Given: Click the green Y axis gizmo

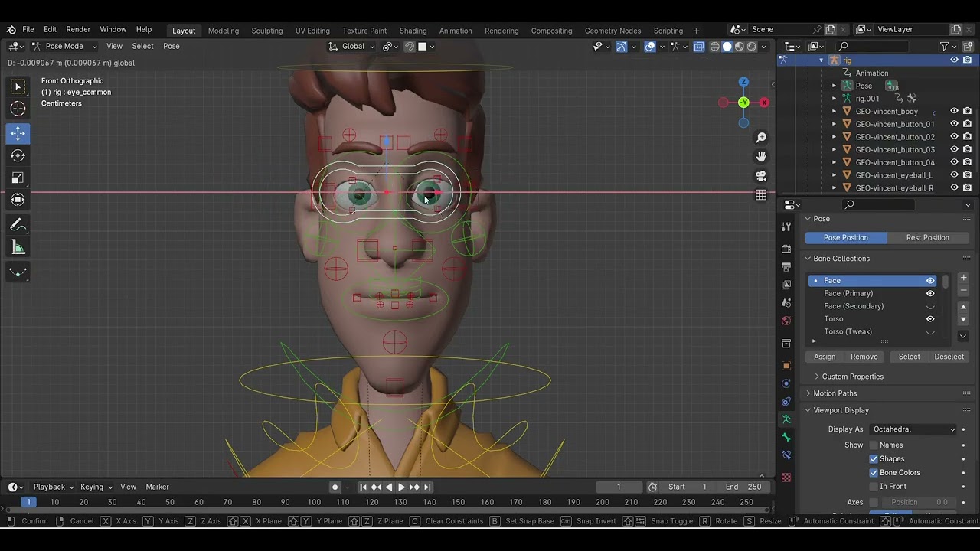Looking at the screenshot, I should [x=743, y=103].
